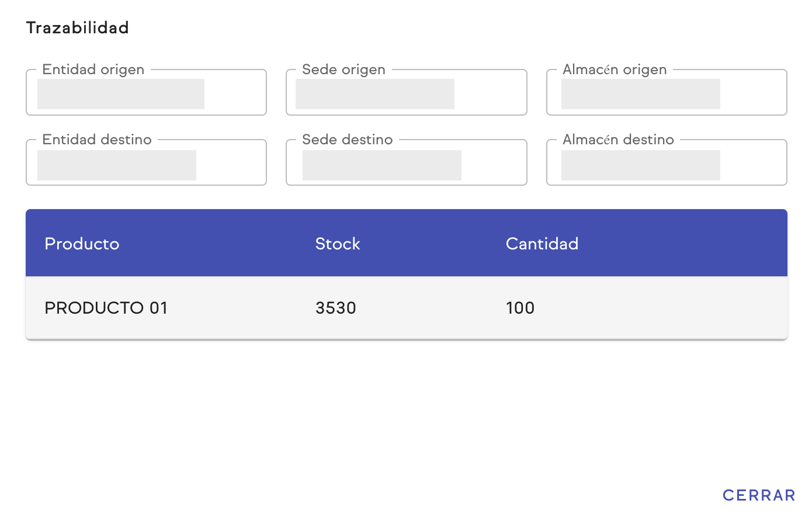Click the "Entidad origen" label text
The height and width of the screenshot is (521, 812).
(93, 70)
